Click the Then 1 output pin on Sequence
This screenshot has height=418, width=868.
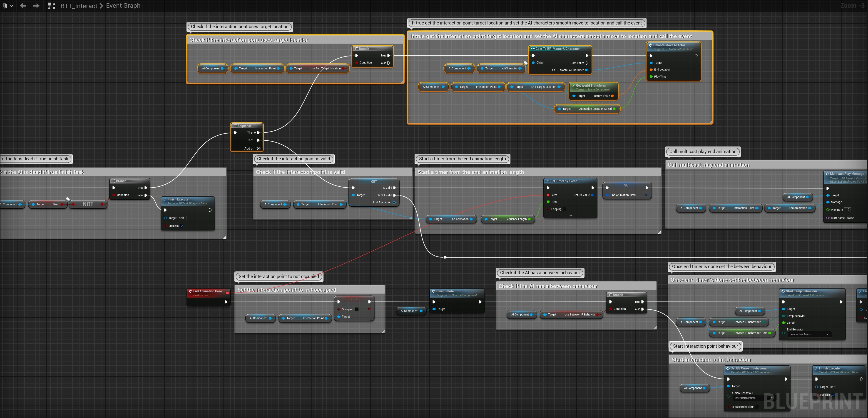pos(259,140)
